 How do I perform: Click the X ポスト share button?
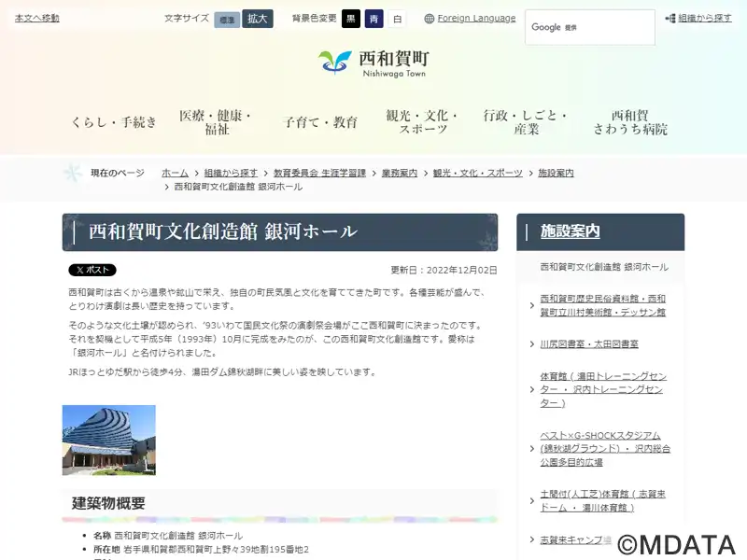coord(92,270)
